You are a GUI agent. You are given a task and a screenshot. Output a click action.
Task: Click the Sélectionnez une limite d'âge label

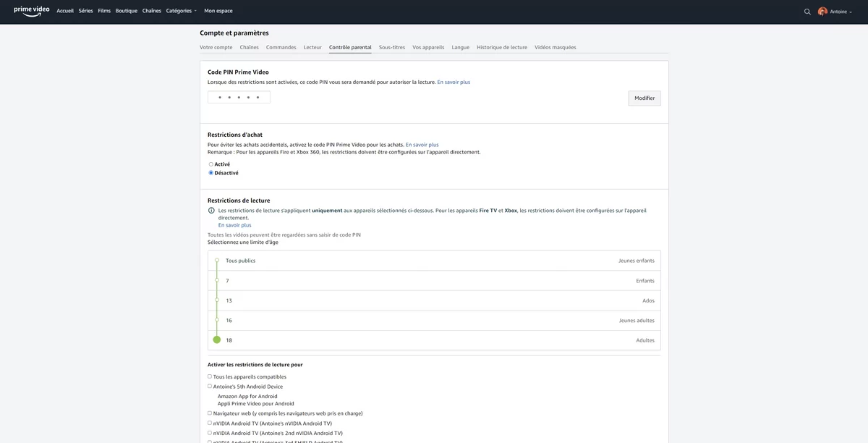pos(243,242)
